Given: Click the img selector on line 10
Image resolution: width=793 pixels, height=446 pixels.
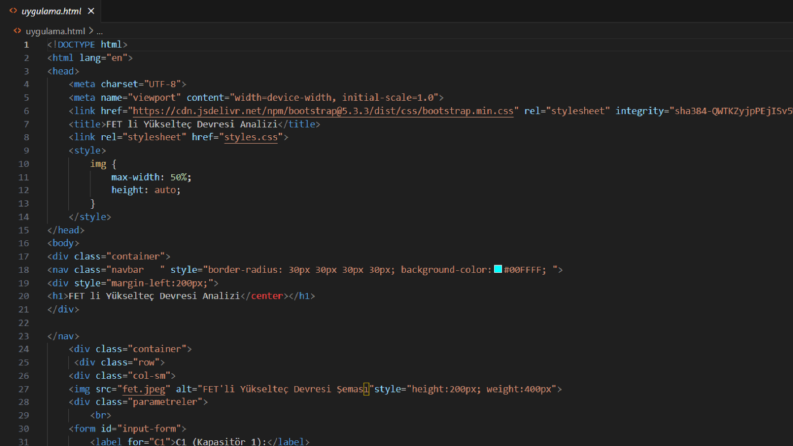Looking at the screenshot, I should (x=98, y=164).
